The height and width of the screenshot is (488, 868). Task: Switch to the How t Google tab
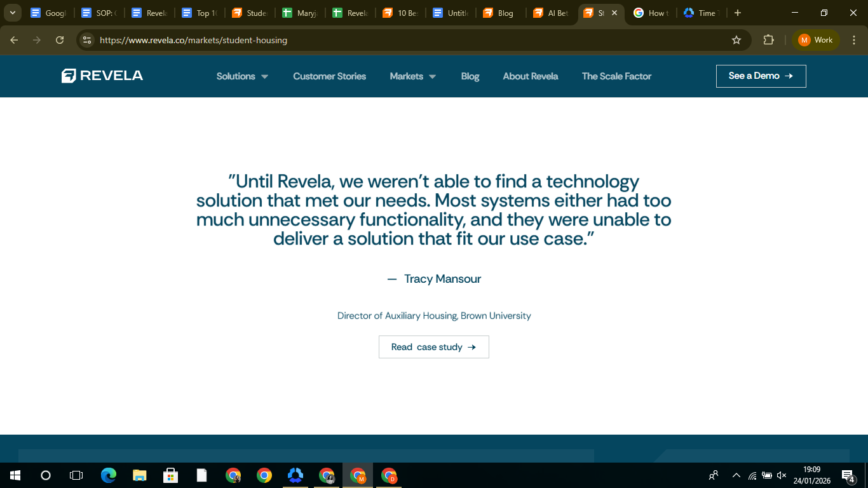point(651,13)
